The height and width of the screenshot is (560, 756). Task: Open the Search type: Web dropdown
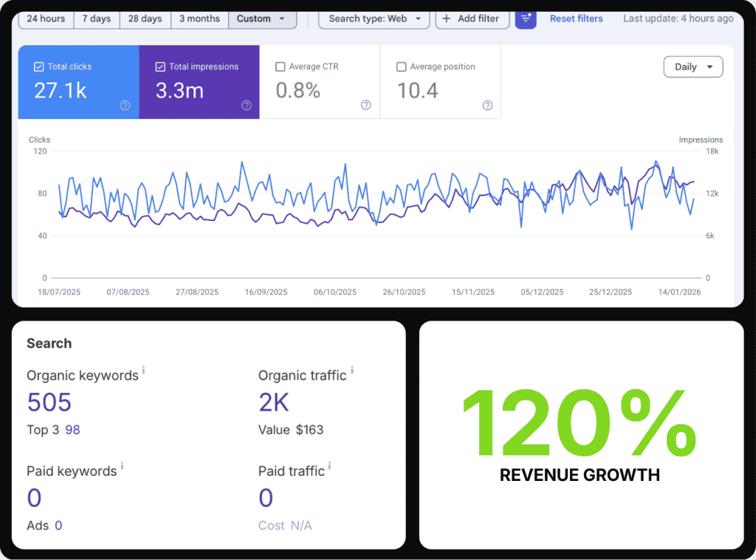pyautogui.click(x=374, y=18)
